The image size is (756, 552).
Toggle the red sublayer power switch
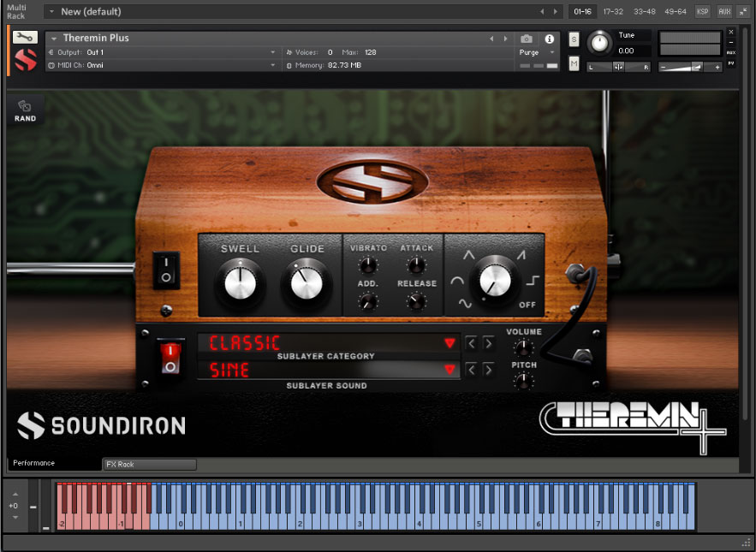coord(170,357)
